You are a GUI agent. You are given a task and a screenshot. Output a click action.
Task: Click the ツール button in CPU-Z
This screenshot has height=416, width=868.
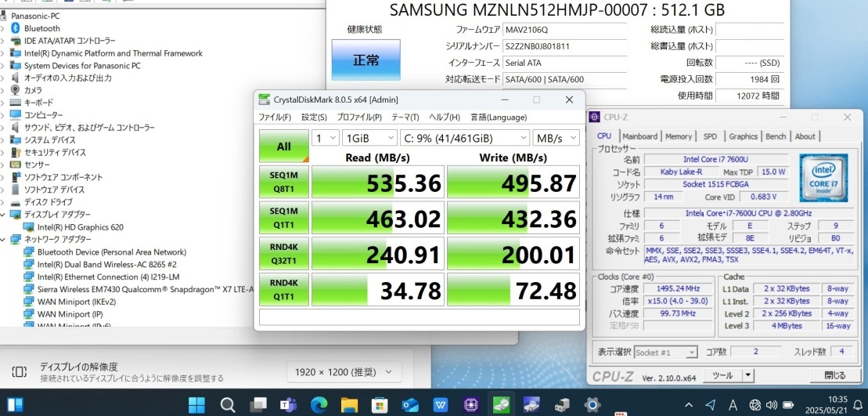(722, 375)
